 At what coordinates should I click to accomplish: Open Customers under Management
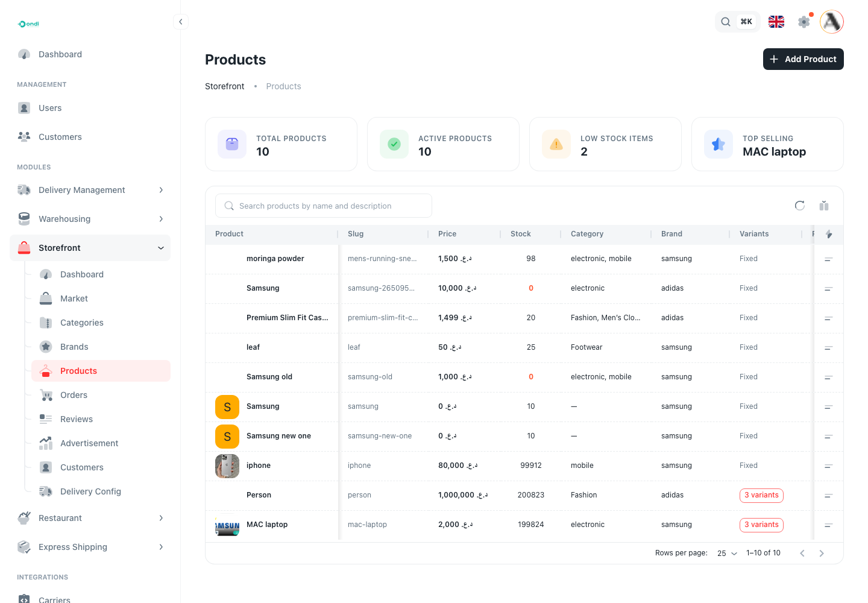[90, 137]
